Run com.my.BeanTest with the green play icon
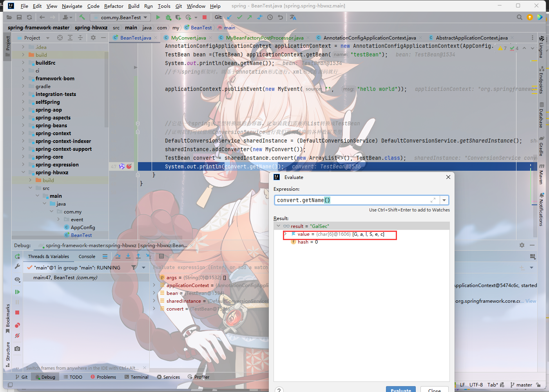The height and width of the screenshot is (392, 549). coord(158,17)
